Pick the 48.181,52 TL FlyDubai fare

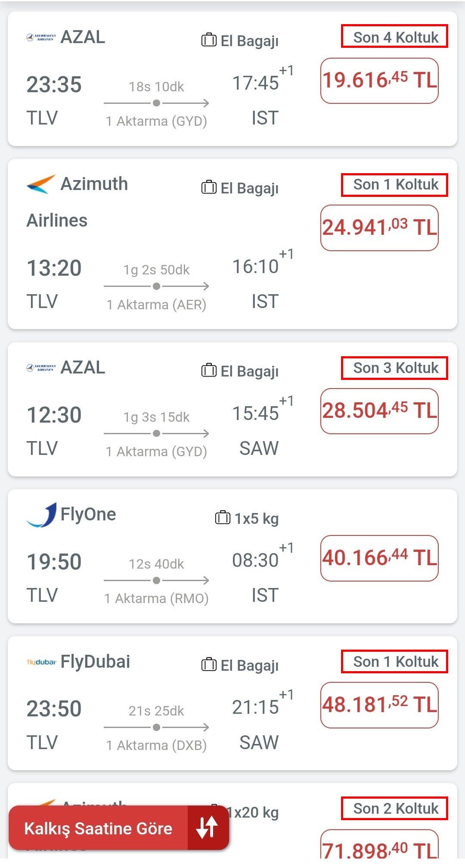tap(379, 705)
